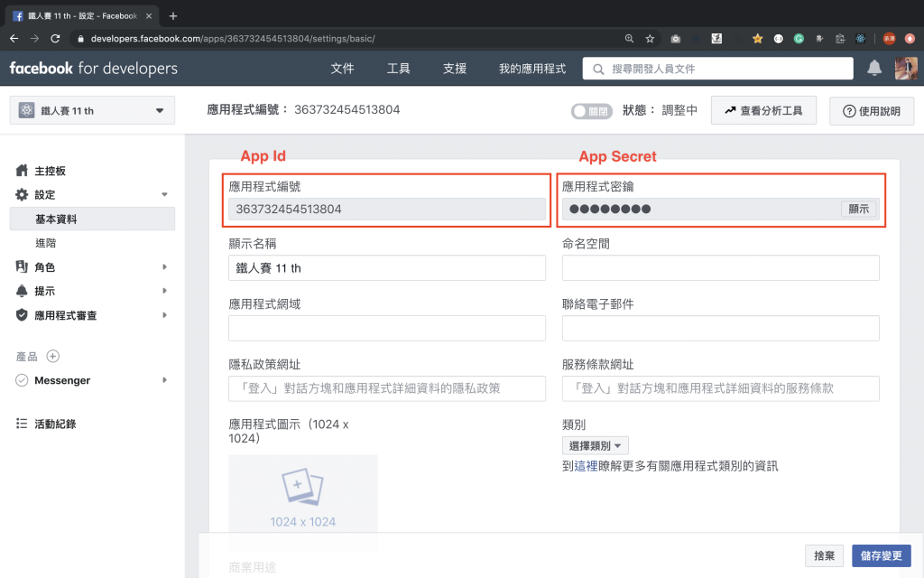This screenshot has height=578, width=924.
Task: Click the 顯示 button for app secret
Action: pos(859,209)
